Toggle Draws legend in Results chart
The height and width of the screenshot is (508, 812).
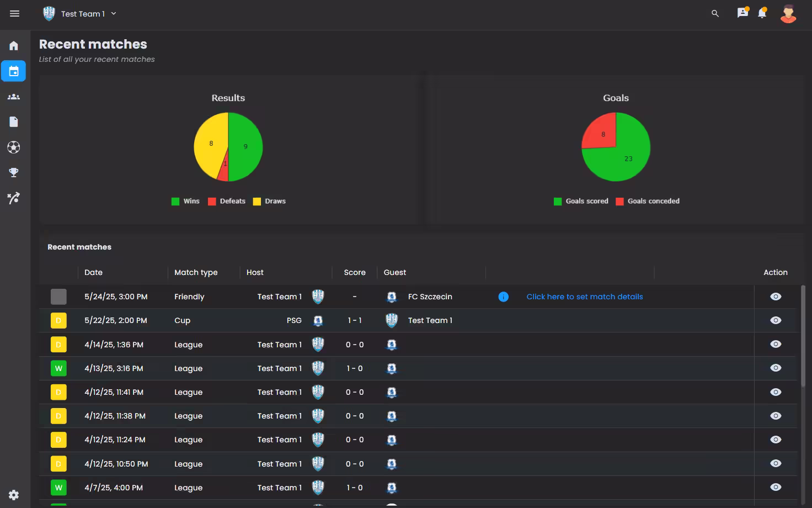pyautogui.click(x=269, y=202)
